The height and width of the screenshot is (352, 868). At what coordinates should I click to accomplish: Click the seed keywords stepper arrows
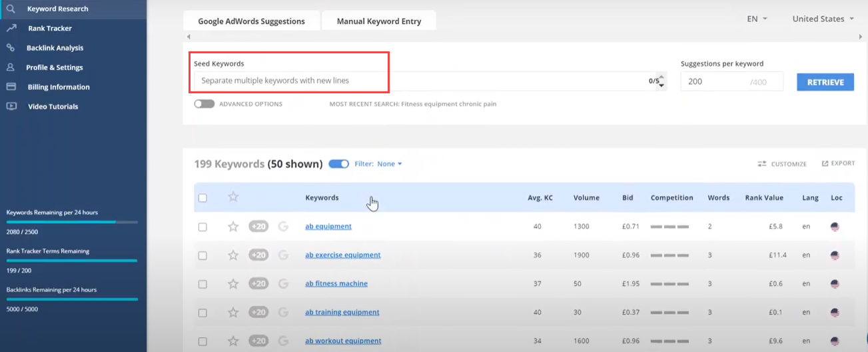tap(661, 81)
